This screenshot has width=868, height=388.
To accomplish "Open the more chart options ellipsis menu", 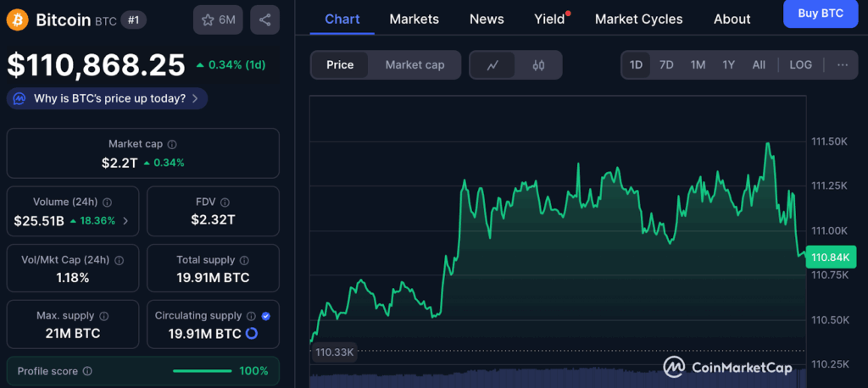I will [842, 65].
